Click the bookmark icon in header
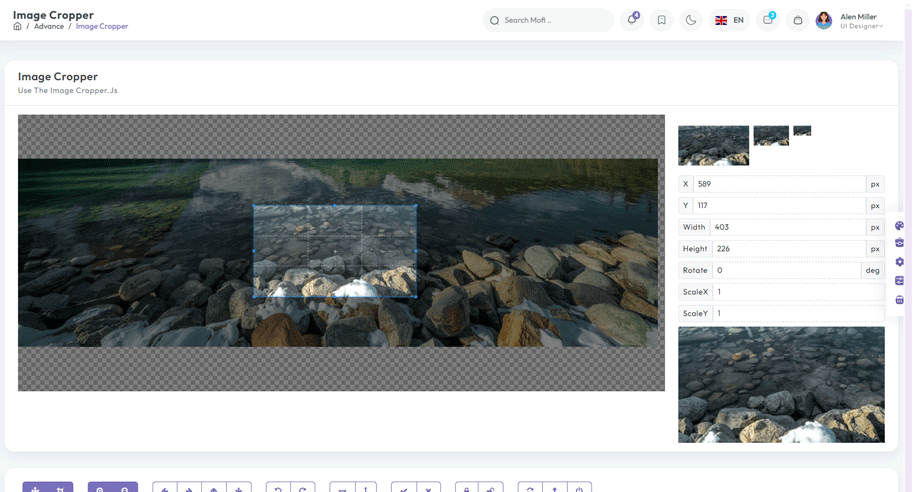This screenshot has width=913, height=492. point(661,20)
